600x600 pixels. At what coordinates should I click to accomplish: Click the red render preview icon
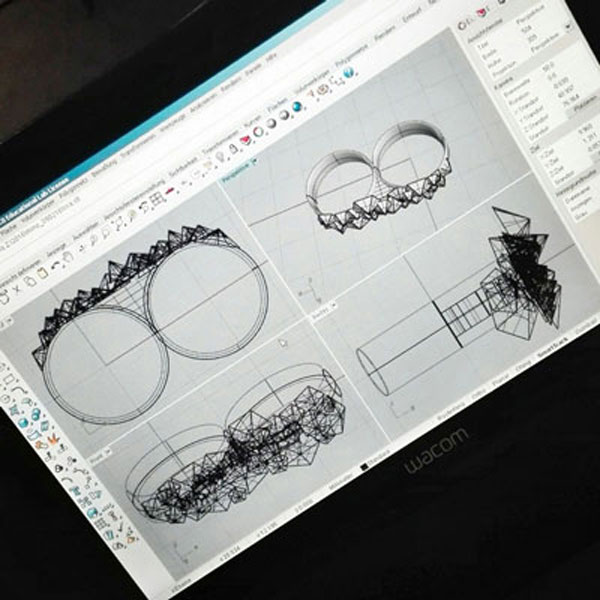pyautogui.click(x=245, y=141)
